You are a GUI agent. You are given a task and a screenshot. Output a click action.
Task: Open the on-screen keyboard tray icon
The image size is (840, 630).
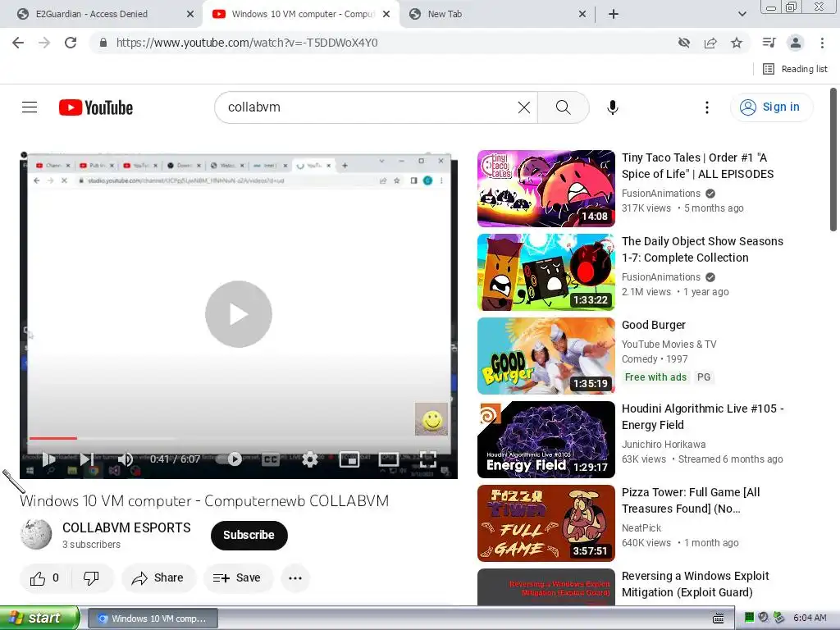(x=719, y=619)
